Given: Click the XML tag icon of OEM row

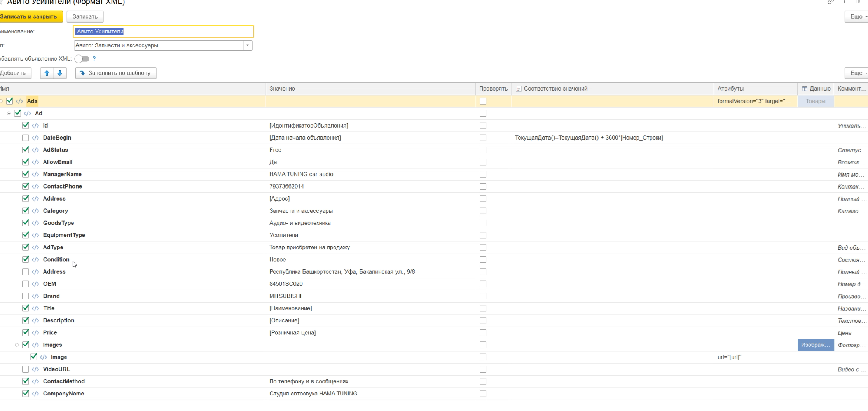Looking at the screenshot, I should (35, 284).
